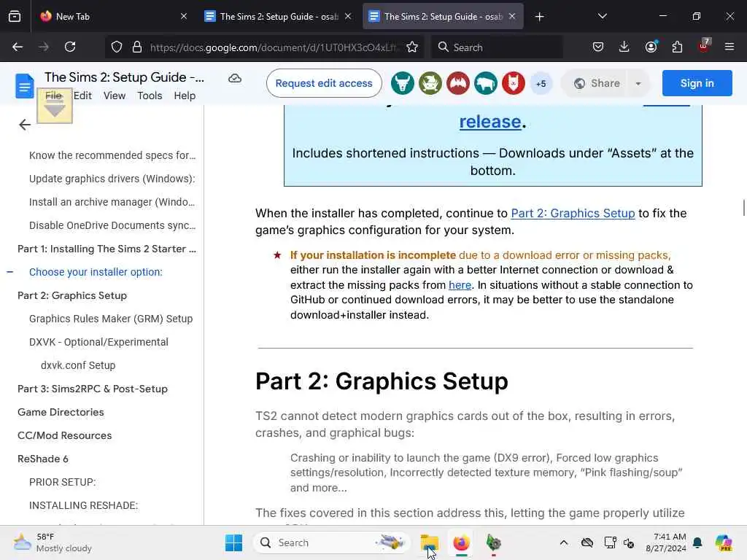Click the tracking protection shield icon
747x560 pixels.
pyautogui.click(x=117, y=47)
